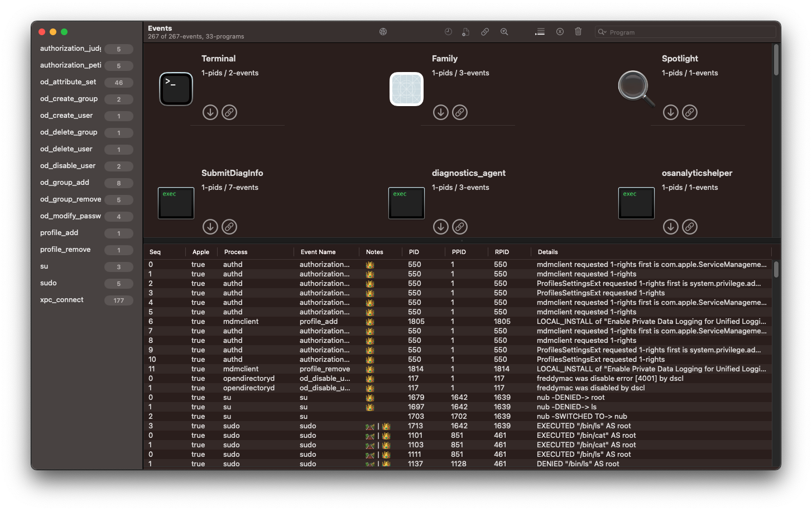The width and height of the screenshot is (812, 511).
Task: Click the document gear icon in the toolbar
Action: 466,32
